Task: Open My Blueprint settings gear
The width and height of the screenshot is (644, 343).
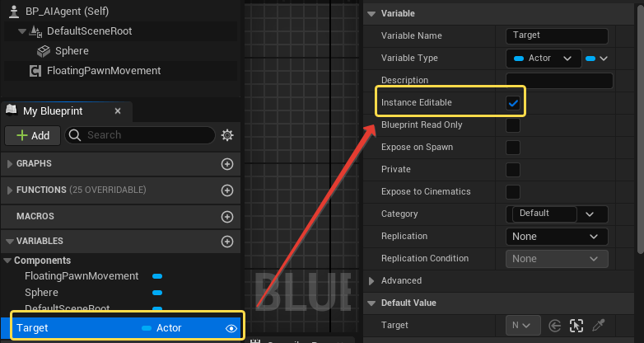Action: 227,135
